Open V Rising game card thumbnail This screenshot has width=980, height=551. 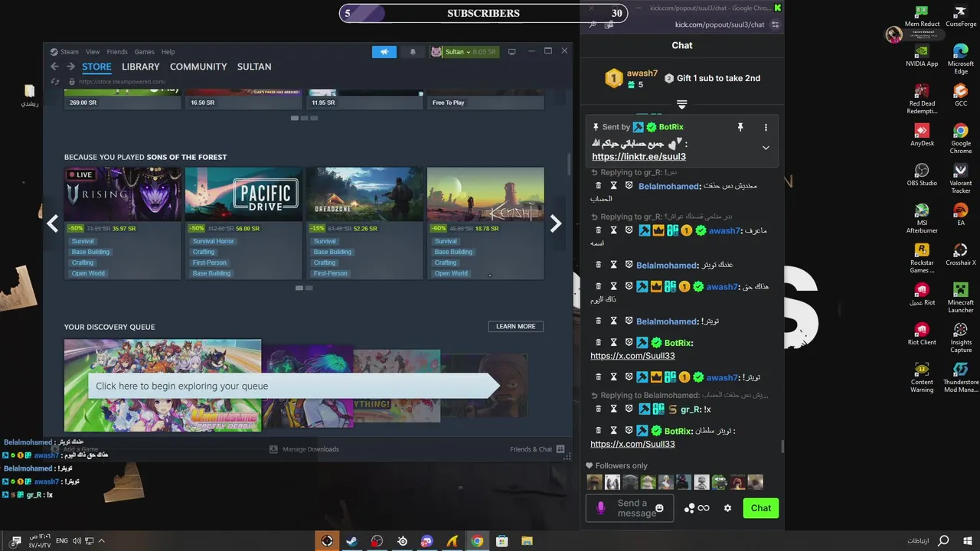[122, 194]
